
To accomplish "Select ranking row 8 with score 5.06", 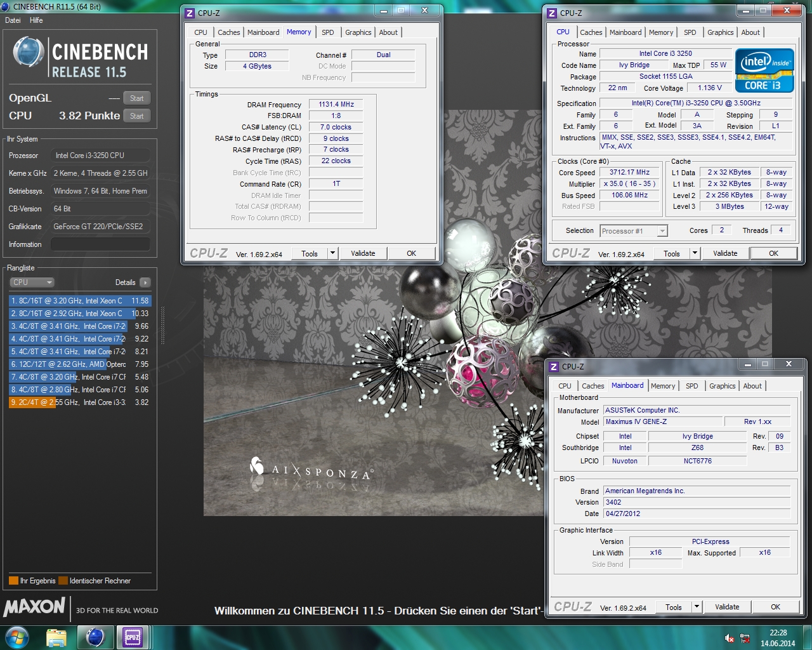I will (x=80, y=390).
